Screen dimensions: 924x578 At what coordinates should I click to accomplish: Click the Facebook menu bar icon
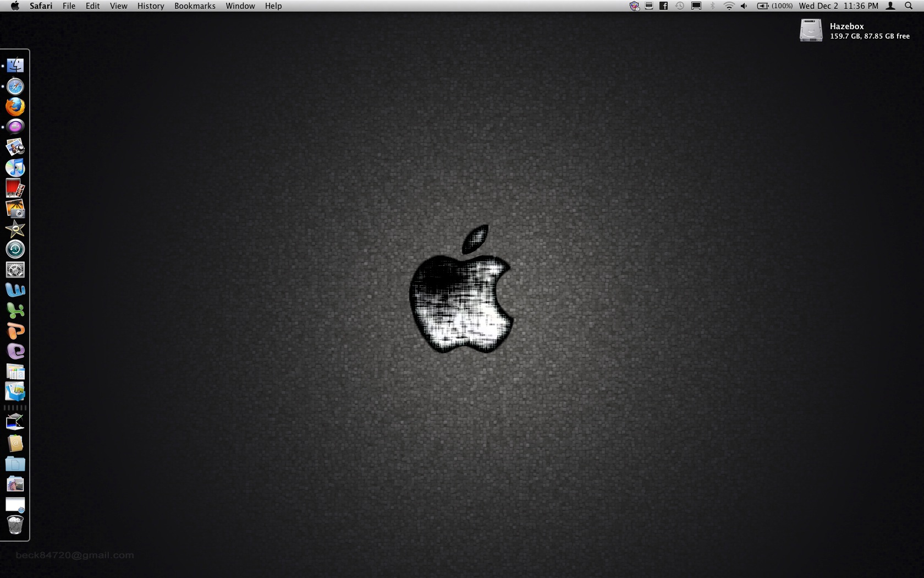point(664,6)
